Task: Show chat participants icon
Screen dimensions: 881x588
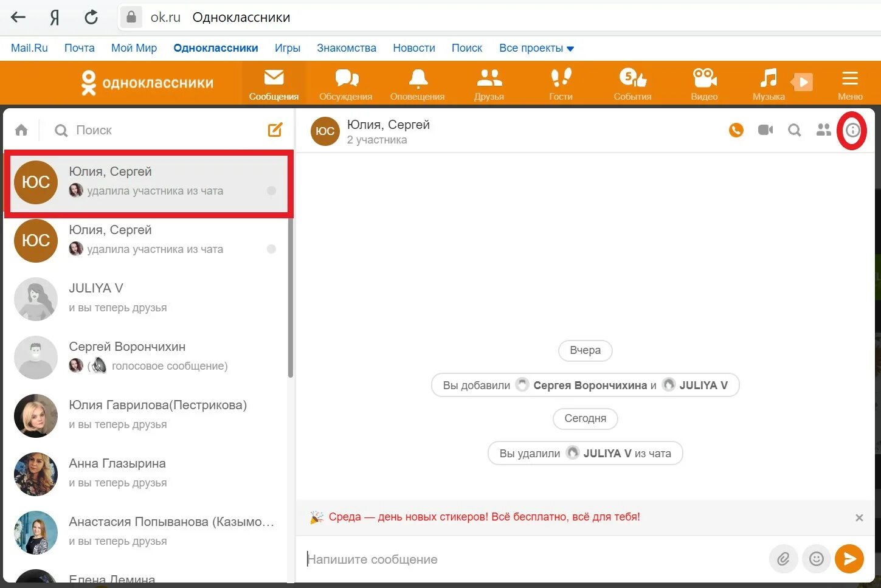Action: (x=824, y=130)
